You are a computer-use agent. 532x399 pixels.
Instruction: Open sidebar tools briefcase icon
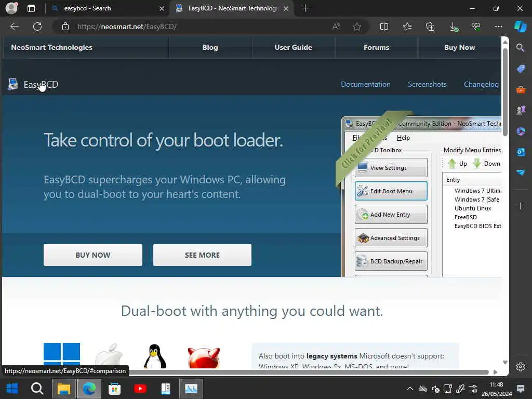point(521,90)
